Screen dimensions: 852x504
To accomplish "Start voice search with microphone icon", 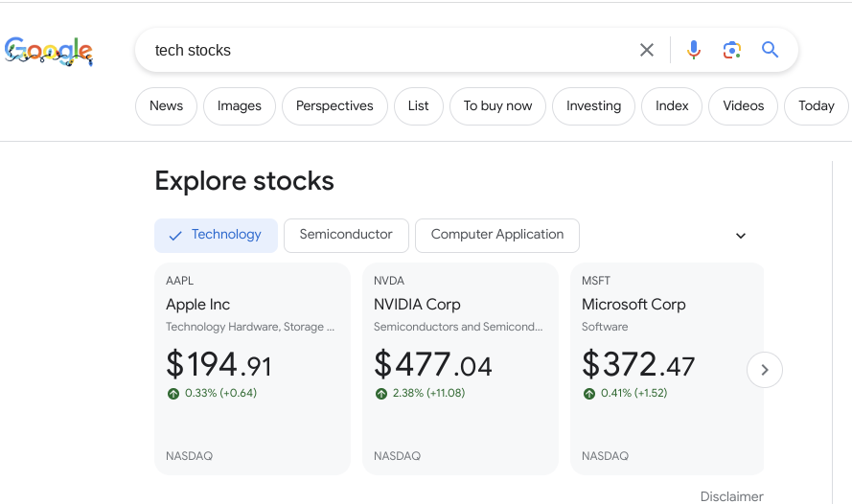I will tap(693, 50).
